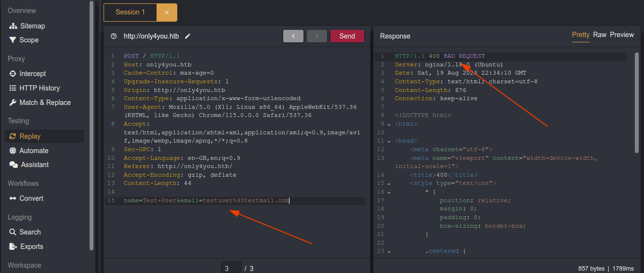The image size is (644, 273).
Task: Collapse the head tag fold arrow
Action: coord(389,141)
